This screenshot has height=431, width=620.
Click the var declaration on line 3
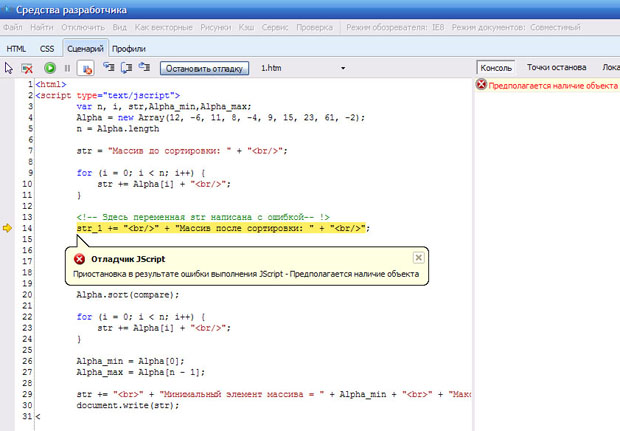pos(164,106)
